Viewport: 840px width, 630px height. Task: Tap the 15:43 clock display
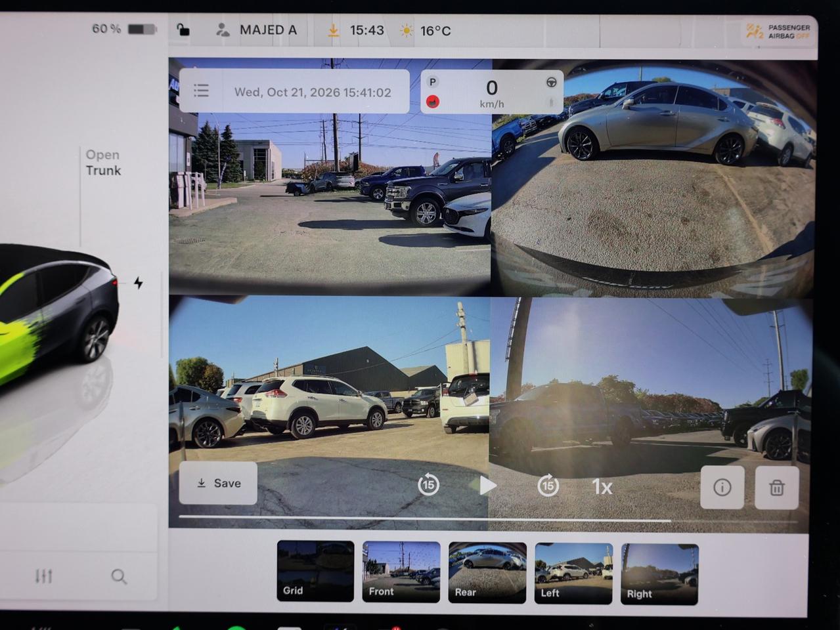coord(366,30)
